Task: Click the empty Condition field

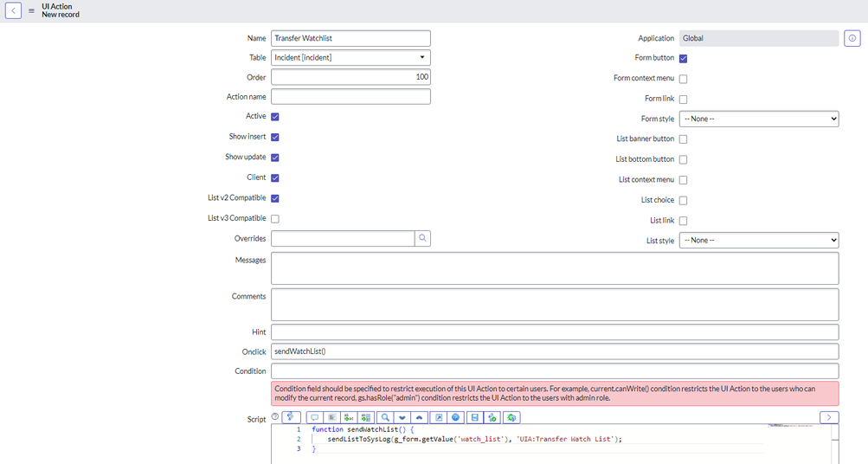Action: point(555,371)
